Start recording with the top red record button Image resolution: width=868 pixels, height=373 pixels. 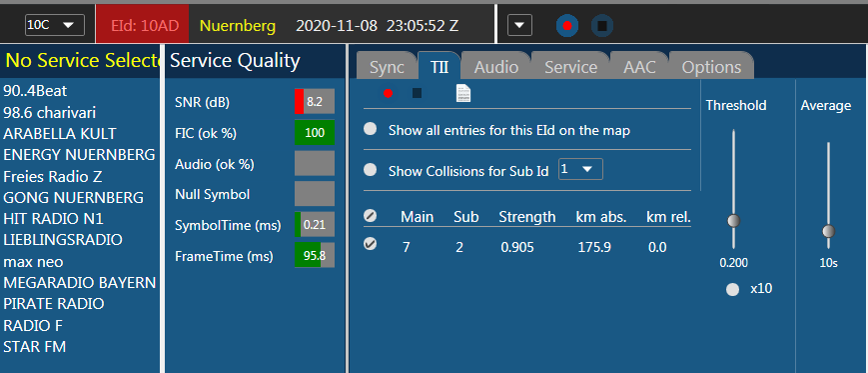click(567, 25)
